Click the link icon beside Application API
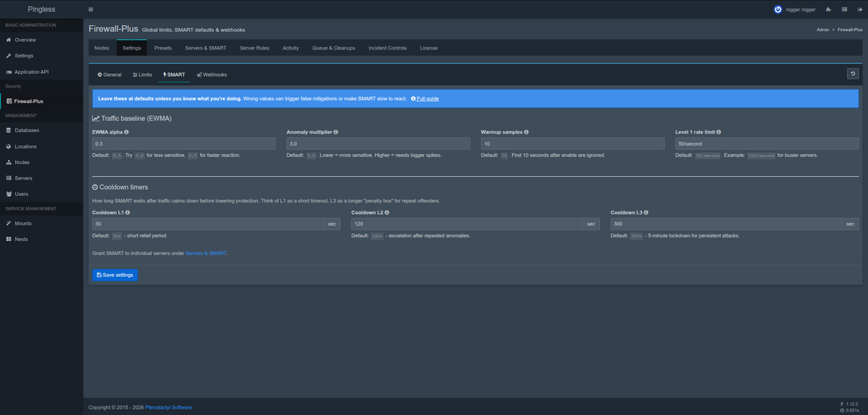Image resolution: width=868 pixels, height=415 pixels. 9,72
